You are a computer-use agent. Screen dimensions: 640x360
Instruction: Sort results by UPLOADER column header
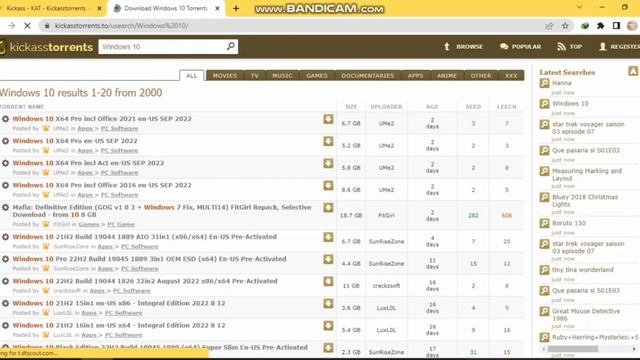pyautogui.click(x=386, y=107)
